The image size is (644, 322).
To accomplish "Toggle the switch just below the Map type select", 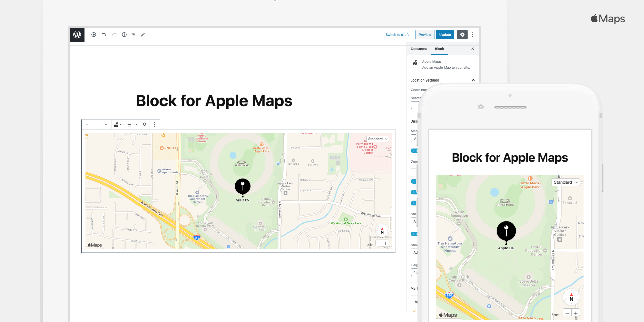I will click(414, 151).
